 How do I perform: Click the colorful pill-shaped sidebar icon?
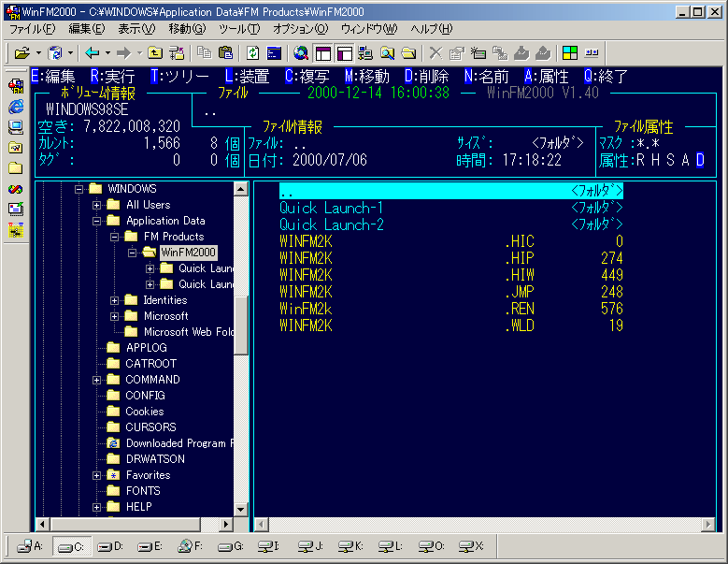coord(16,189)
